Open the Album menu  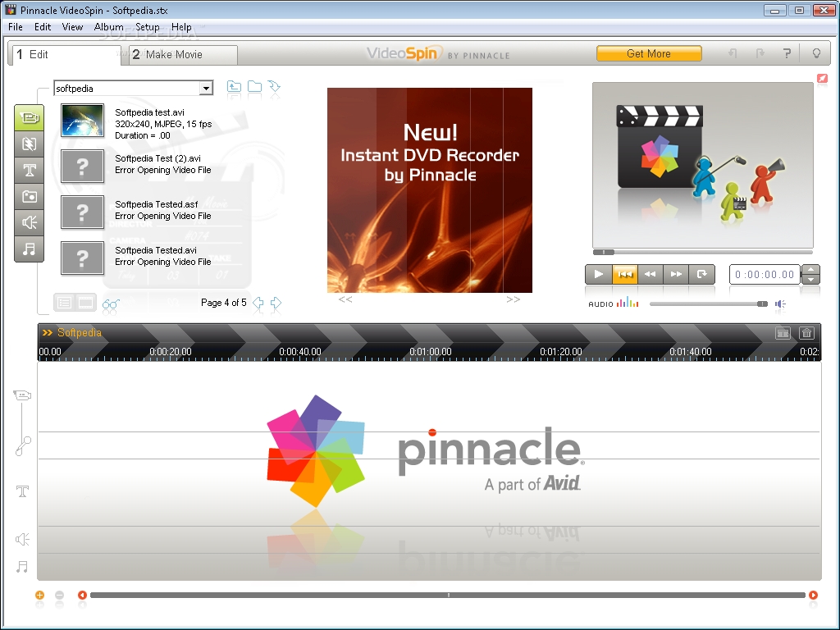(109, 27)
